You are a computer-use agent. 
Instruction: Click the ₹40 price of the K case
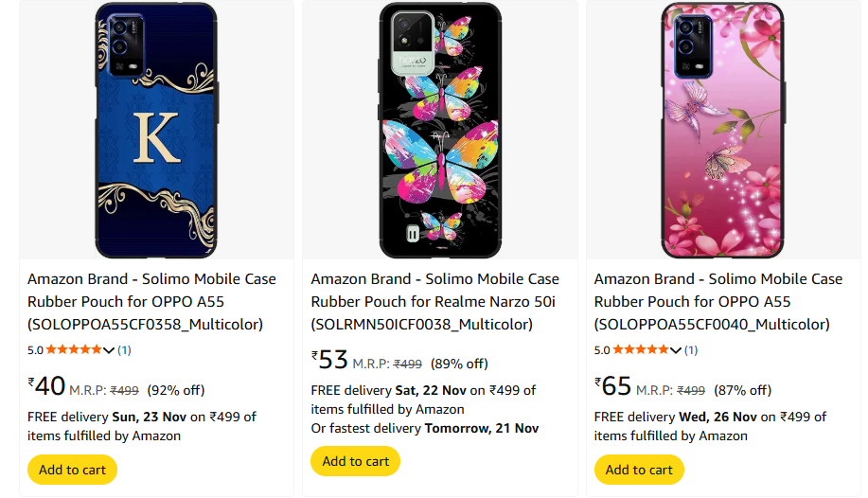click(x=47, y=386)
